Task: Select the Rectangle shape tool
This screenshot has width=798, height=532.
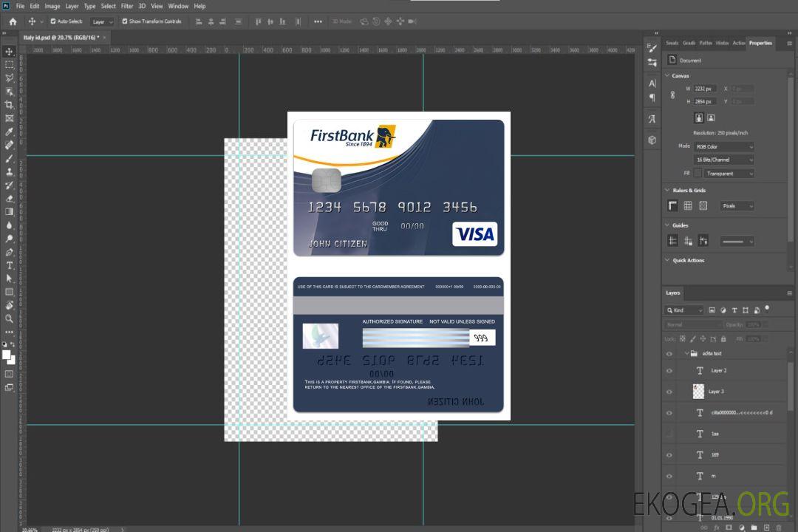Action: pos(9,292)
